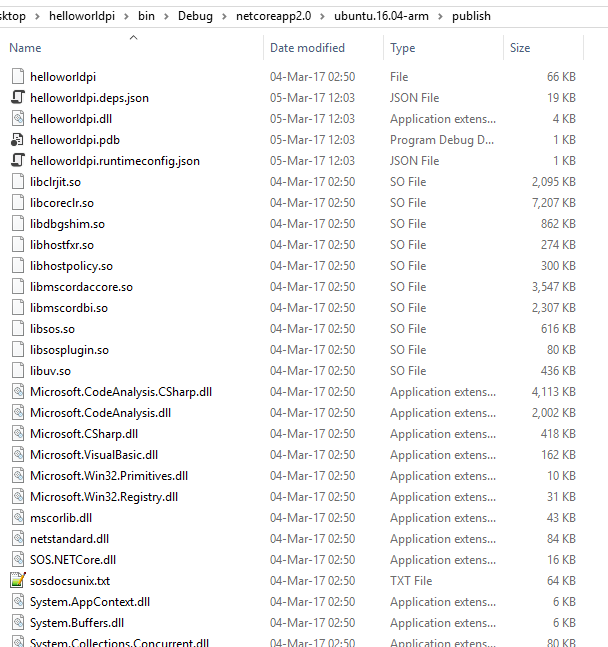Click the libdbgshim.so file icon

coord(18,224)
